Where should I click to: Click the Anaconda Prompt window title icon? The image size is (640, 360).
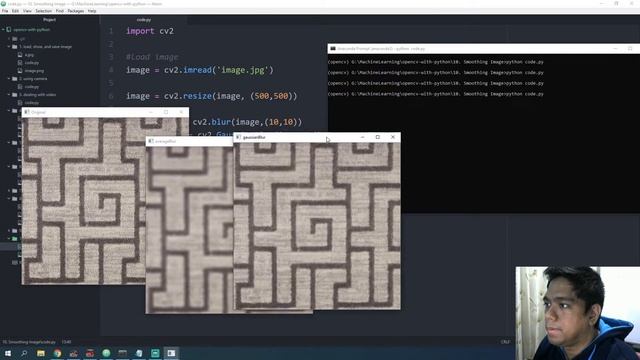tap(333, 49)
